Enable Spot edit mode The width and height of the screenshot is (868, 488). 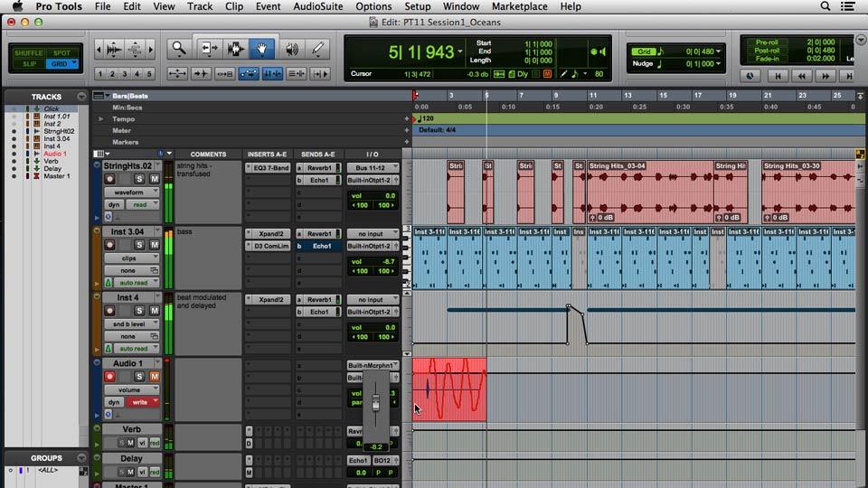tap(61, 53)
